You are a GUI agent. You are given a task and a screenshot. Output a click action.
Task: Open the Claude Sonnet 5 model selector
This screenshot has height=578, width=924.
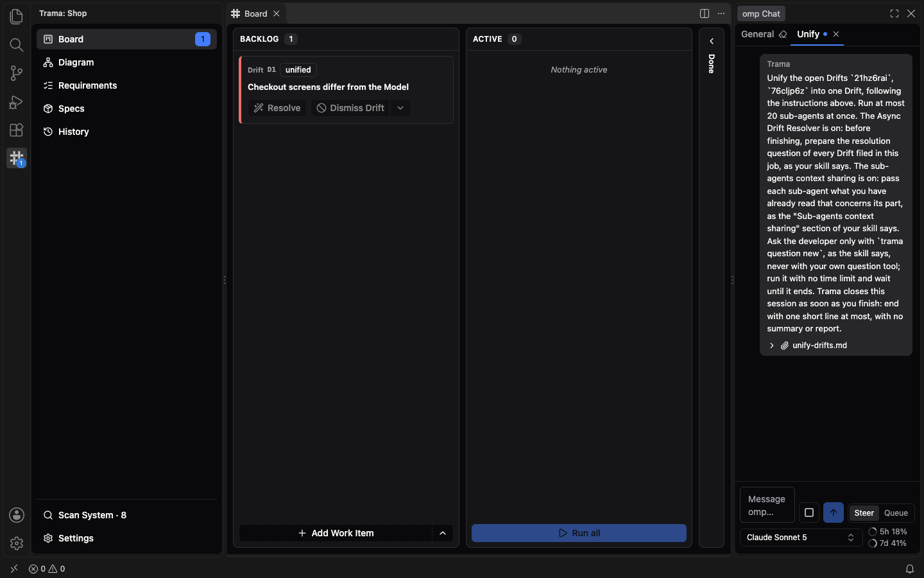[801, 538]
